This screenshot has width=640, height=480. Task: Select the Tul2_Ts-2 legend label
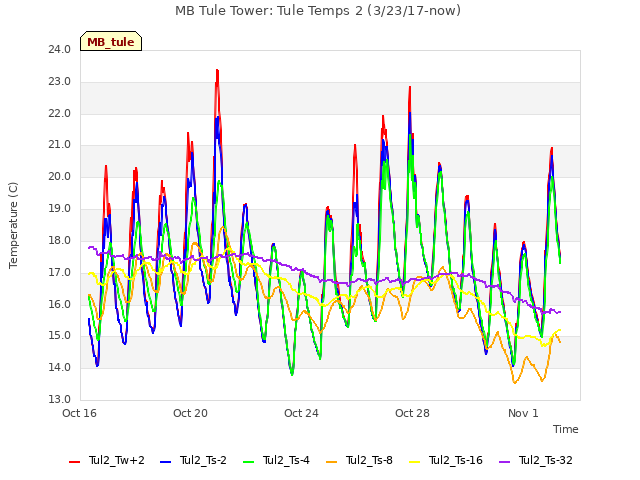tap(203, 460)
